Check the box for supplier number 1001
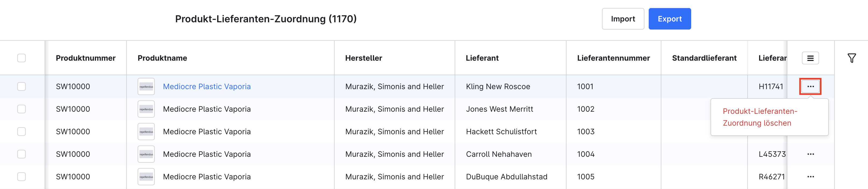868x189 pixels. click(x=21, y=87)
